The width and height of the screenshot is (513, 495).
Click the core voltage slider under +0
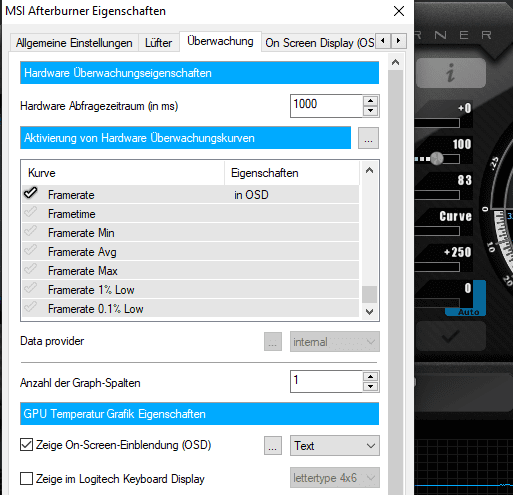(437, 123)
